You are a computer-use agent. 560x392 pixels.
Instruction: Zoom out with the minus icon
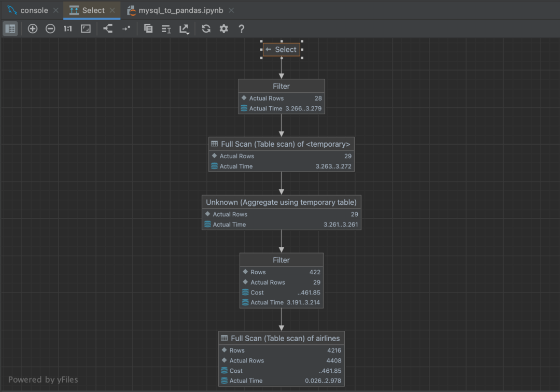pyautogui.click(x=50, y=29)
